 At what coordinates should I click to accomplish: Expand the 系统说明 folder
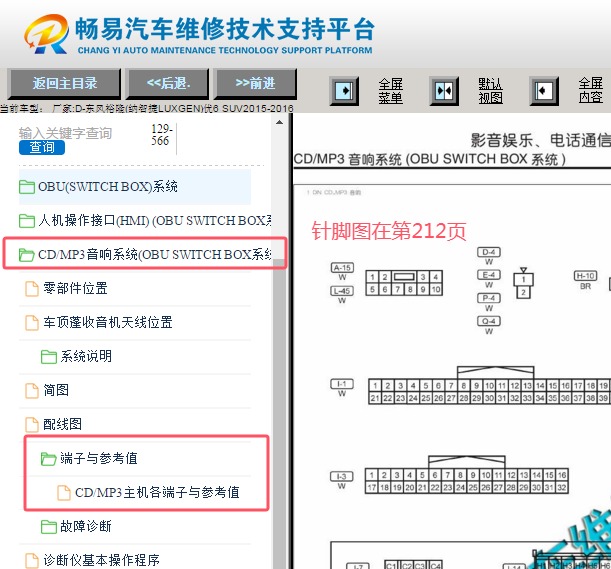[86, 356]
